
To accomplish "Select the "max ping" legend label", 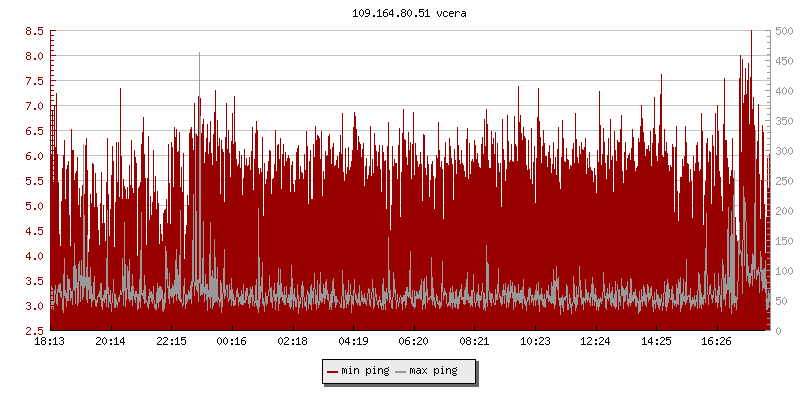I will tap(434, 371).
